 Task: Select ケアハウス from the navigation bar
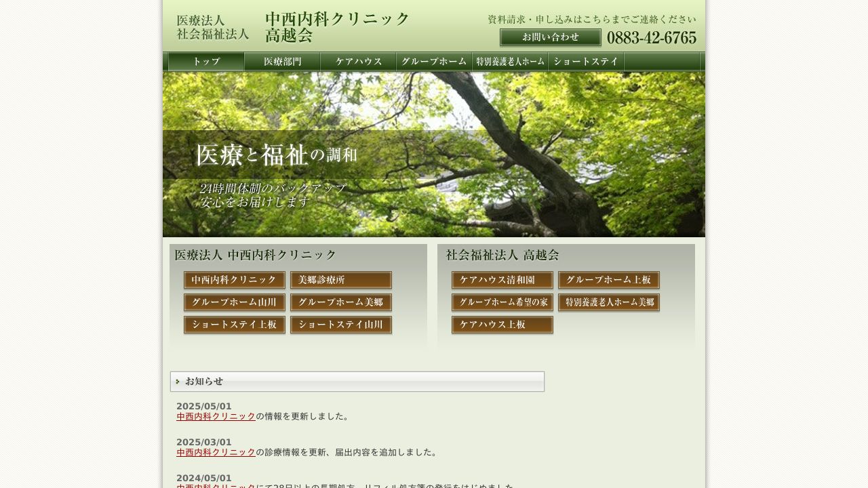358,62
